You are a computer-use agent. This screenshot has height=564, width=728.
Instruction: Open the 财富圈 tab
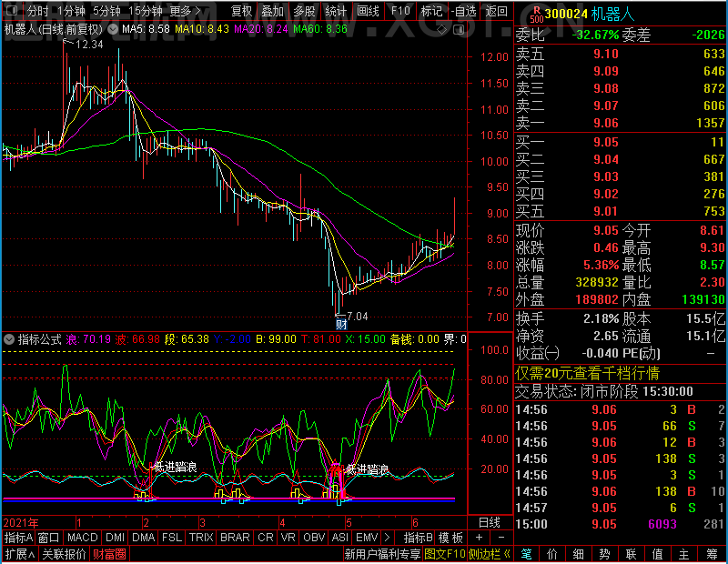(109, 554)
